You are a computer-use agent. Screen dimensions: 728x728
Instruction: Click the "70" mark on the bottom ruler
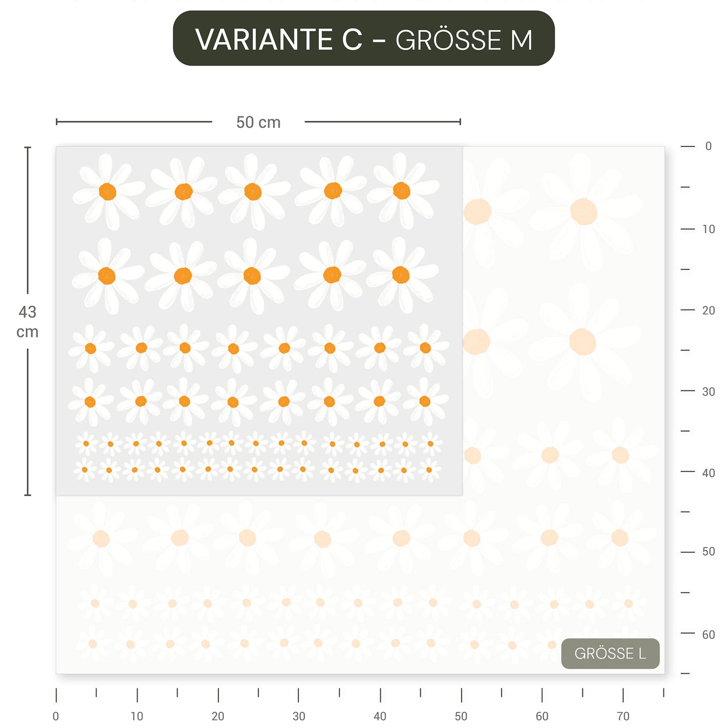[623, 716]
